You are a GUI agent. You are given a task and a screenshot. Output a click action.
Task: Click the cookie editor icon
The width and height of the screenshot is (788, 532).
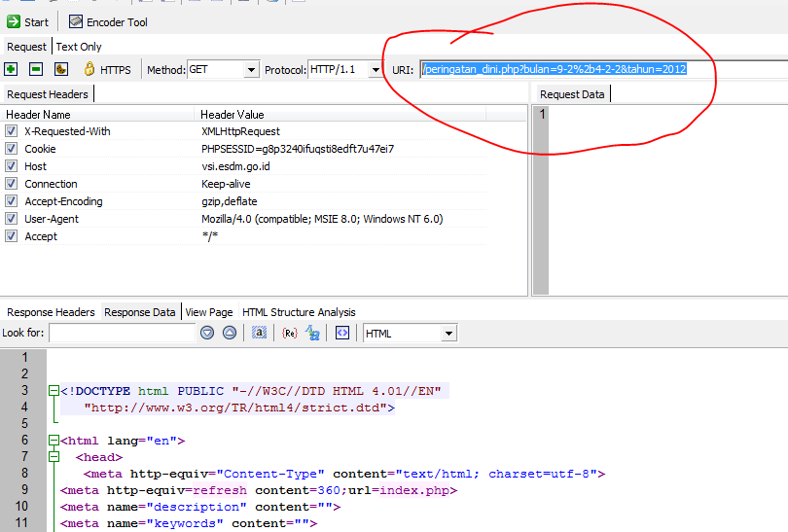coord(61,69)
